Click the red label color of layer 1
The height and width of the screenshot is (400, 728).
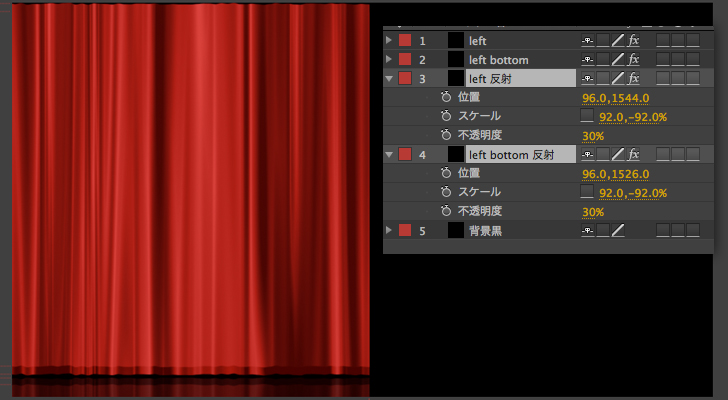pos(405,41)
